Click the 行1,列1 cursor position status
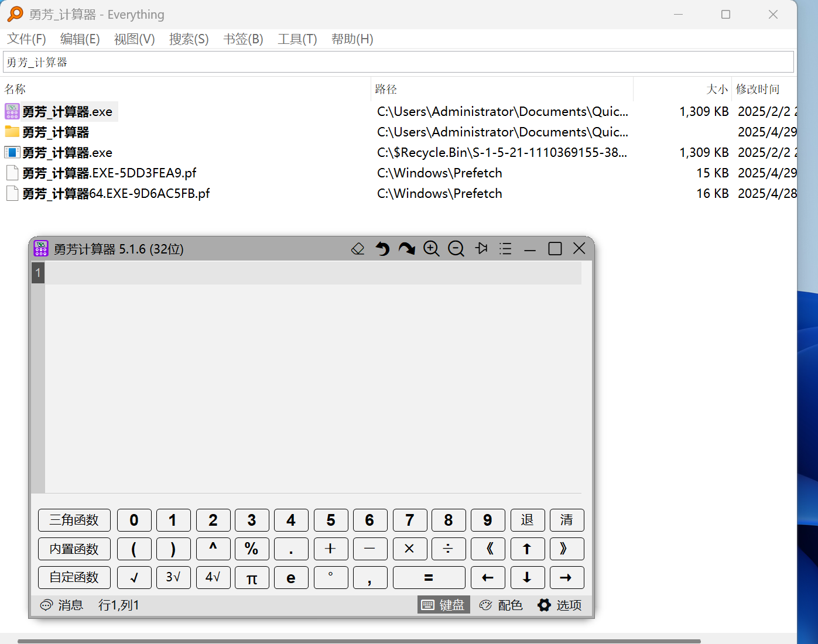818x644 pixels. tap(119, 605)
